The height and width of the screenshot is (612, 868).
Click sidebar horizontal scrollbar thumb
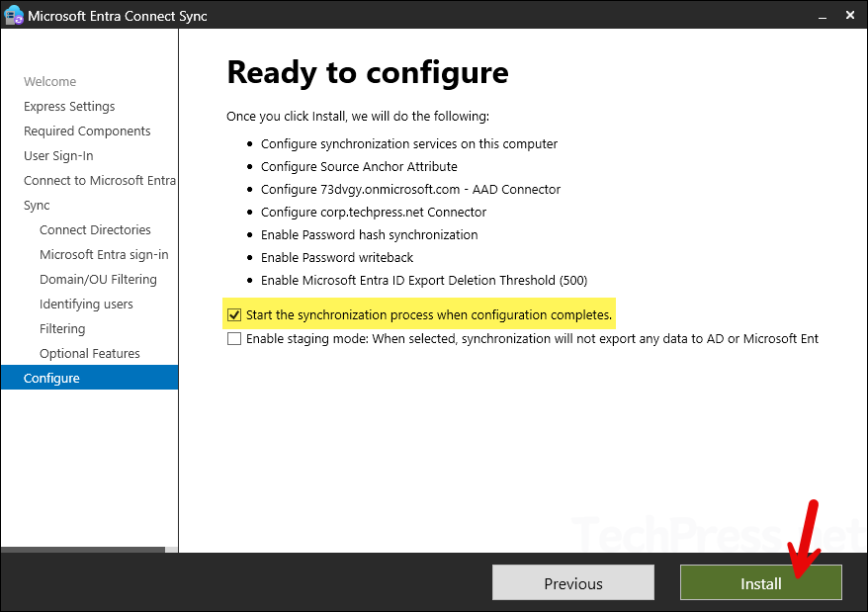pyautogui.click(x=83, y=550)
